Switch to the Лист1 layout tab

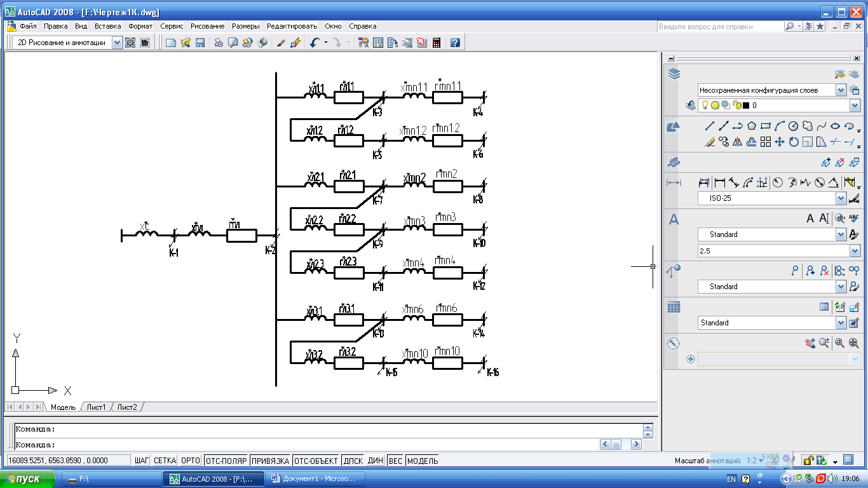coord(96,407)
